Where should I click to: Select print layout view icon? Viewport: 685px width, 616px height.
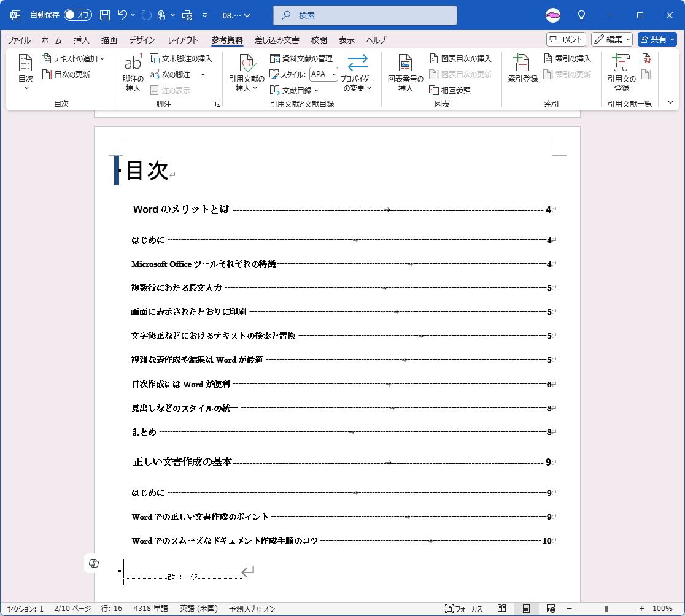click(527, 609)
